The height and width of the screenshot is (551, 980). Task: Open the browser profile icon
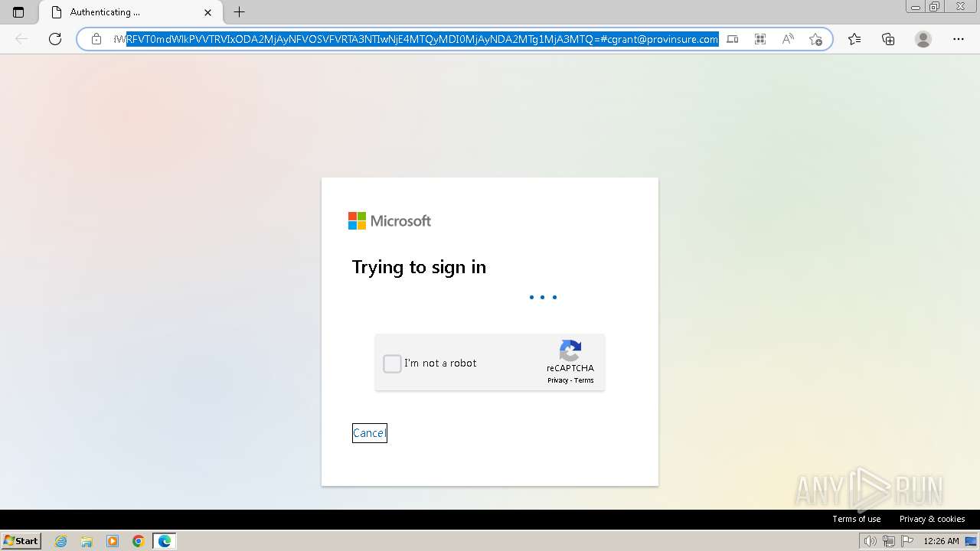[x=923, y=39]
